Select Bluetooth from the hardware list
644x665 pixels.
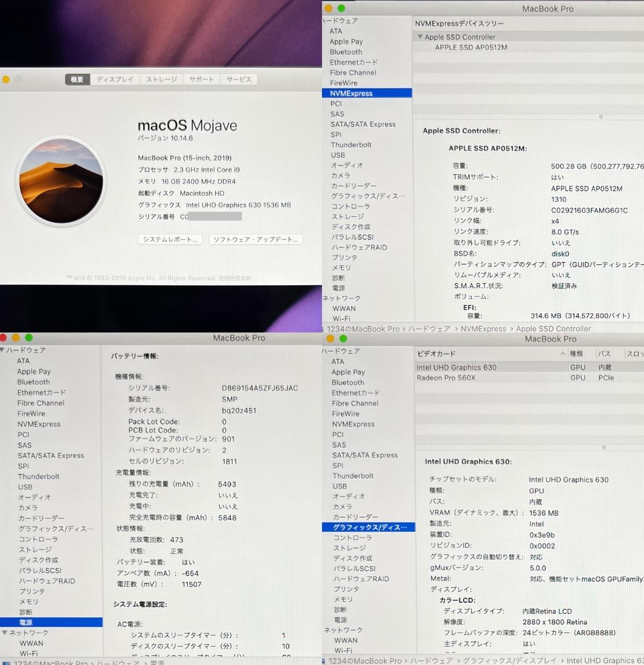click(345, 52)
